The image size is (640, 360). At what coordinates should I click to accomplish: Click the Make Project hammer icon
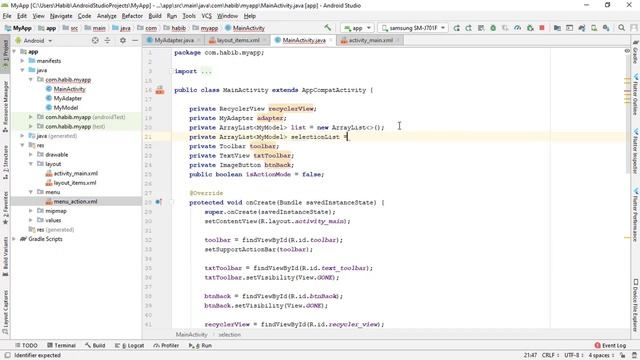click(x=328, y=28)
